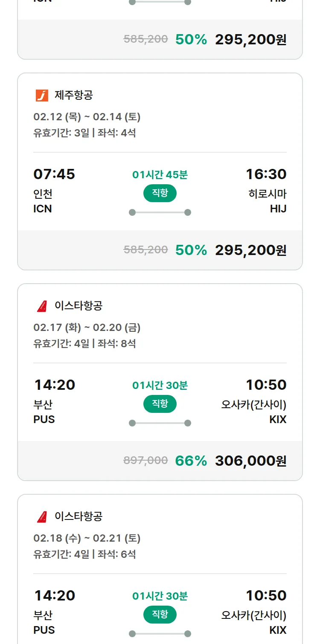
Task: Click route line under the 01시간 45분 duration
Action: click(x=160, y=212)
